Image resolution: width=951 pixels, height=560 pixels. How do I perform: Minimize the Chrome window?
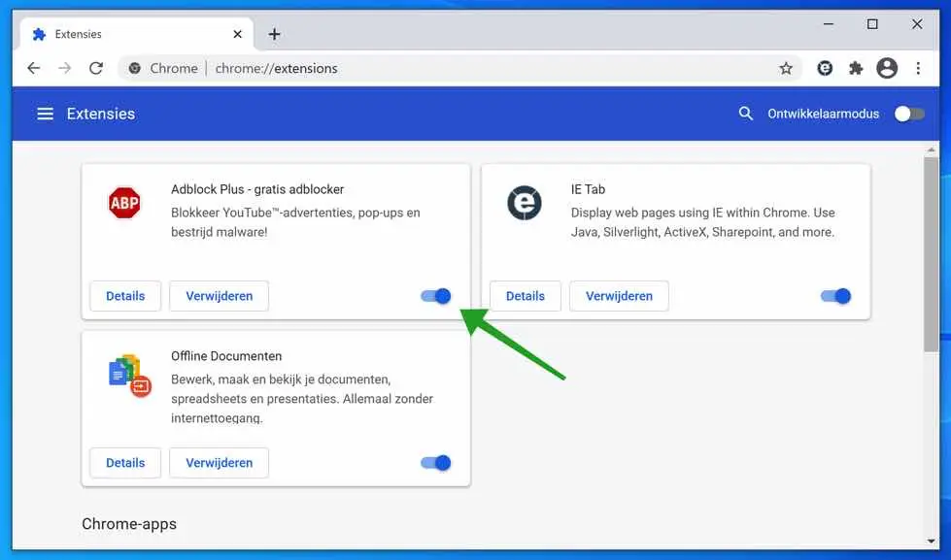tap(829, 24)
